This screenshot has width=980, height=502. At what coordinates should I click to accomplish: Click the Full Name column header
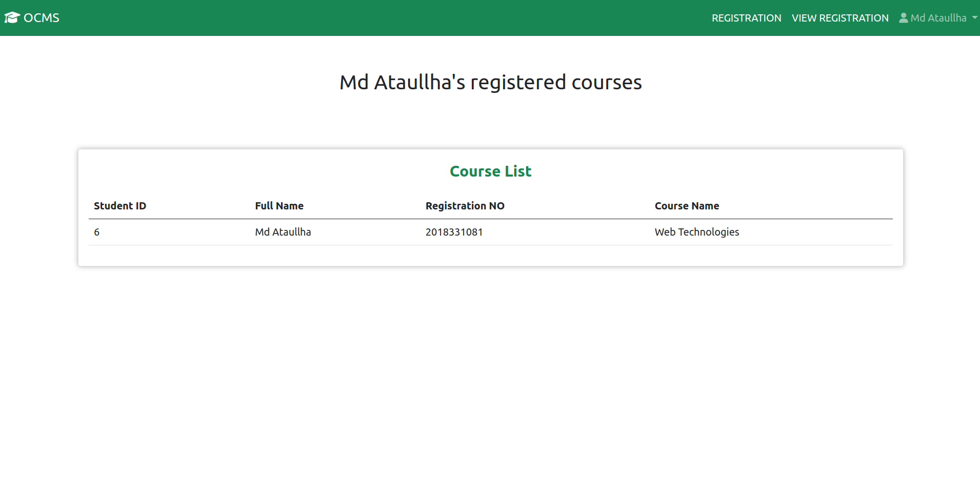tap(278, 205)
